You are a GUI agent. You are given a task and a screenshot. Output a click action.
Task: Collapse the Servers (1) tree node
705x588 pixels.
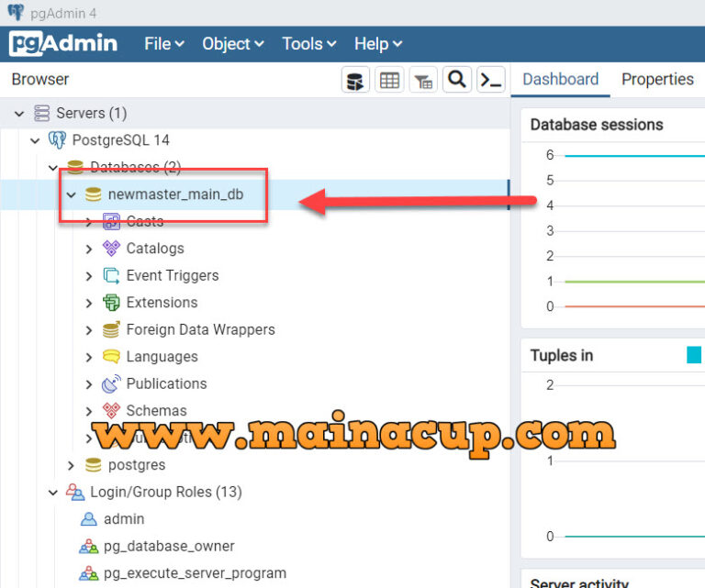pyautogui.click(x=19, y=114)
